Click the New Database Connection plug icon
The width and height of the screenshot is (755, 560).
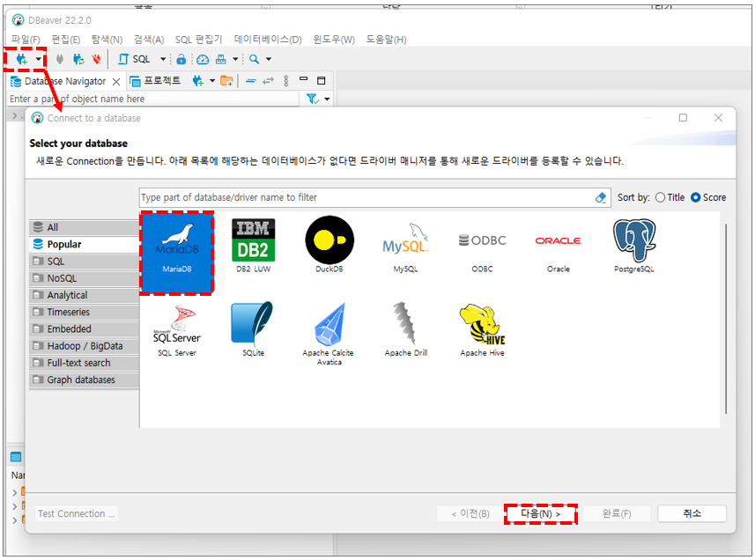pos(21,59)
